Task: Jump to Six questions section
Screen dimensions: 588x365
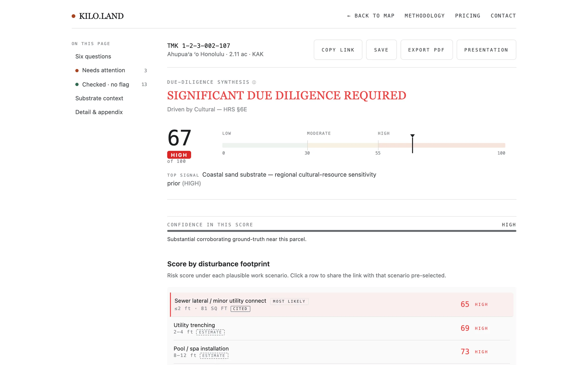Action: pos(93,56)
